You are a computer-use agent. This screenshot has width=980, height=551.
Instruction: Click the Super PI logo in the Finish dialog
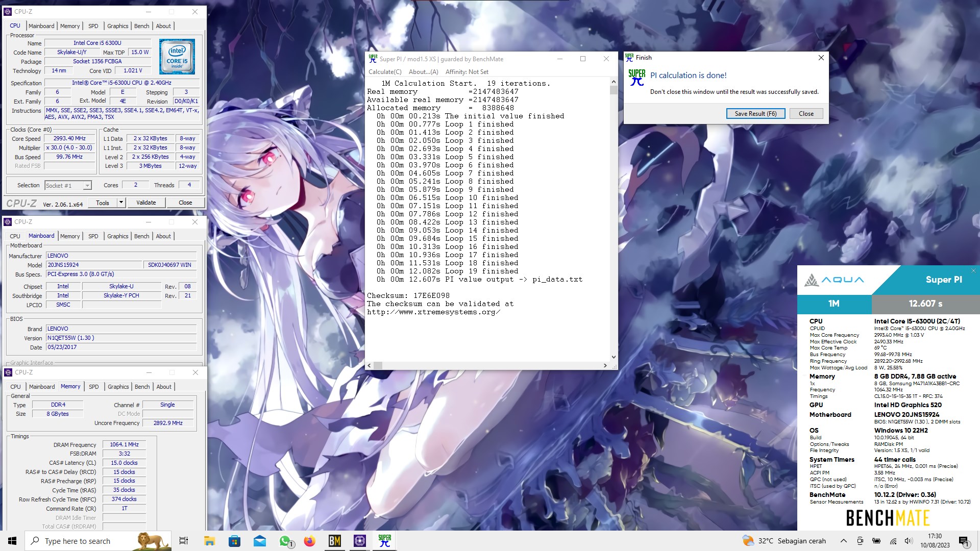pyautogui.click(x=636, y=78)
